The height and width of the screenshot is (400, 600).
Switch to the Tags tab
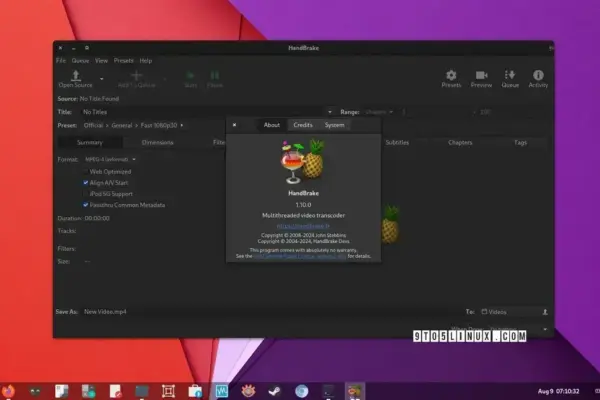(x=520, y=142)
